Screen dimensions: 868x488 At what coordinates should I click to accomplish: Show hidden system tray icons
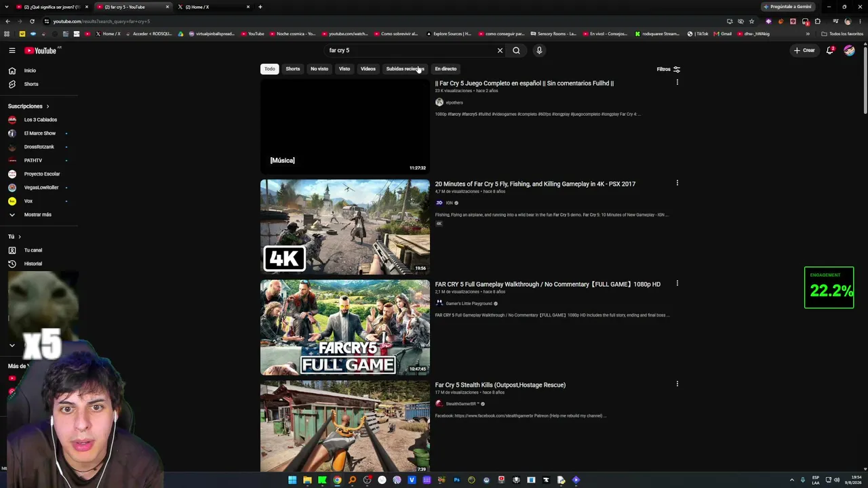tap(791, 480)
